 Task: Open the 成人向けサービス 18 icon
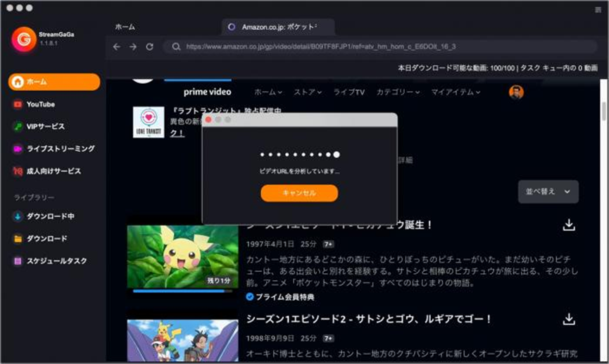point(18,171)
